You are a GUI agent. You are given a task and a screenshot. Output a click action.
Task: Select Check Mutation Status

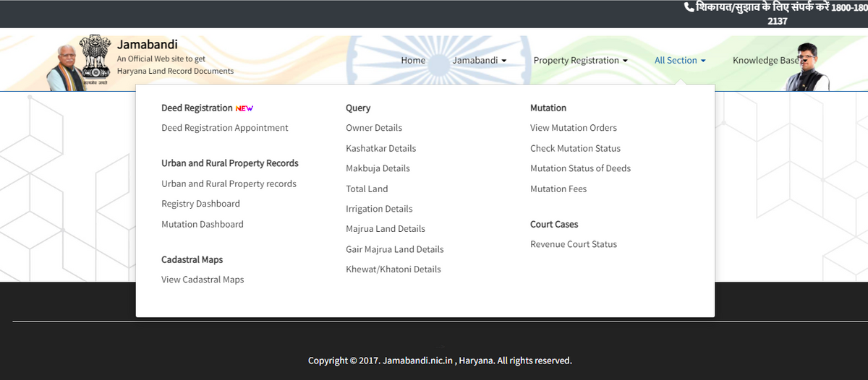(575, 148)
